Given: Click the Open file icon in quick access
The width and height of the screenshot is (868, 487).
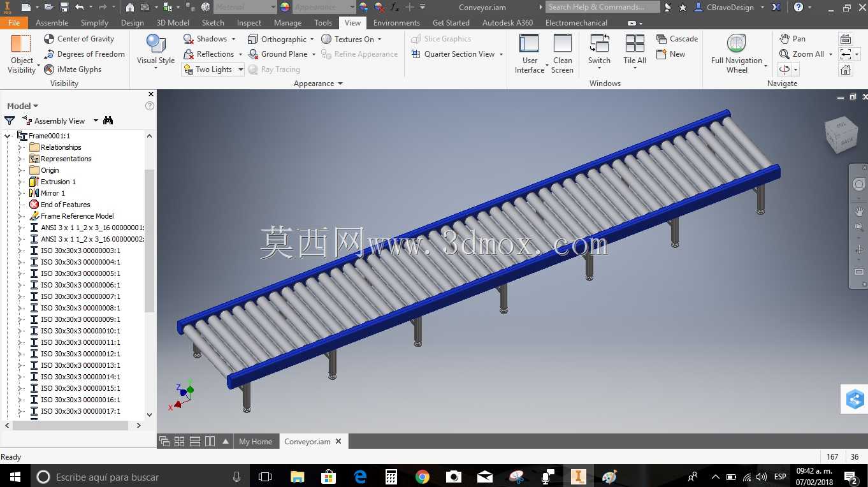Looking at the screenshot, I should click(x=49, y=7).
